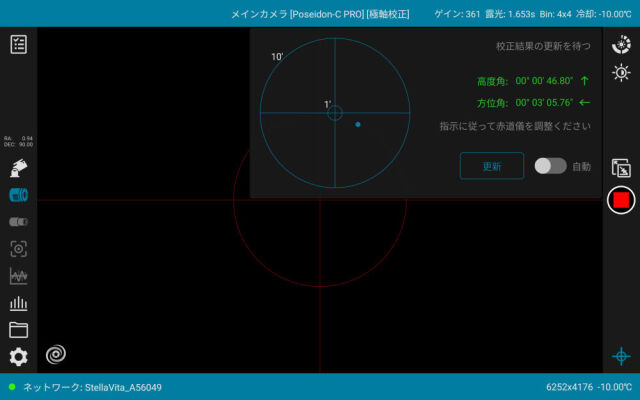Open the telescope mount control icon
640x400 pixels.
pos(18,168)
